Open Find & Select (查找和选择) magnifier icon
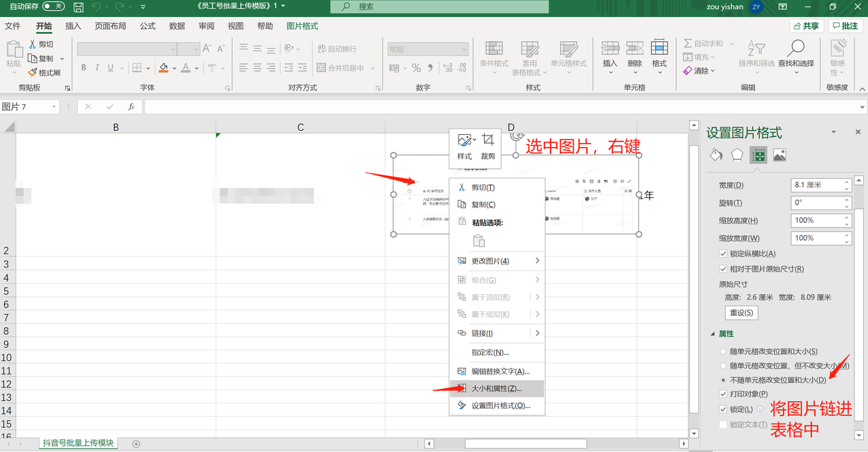868x452 pixels. [x=796, y=48]
